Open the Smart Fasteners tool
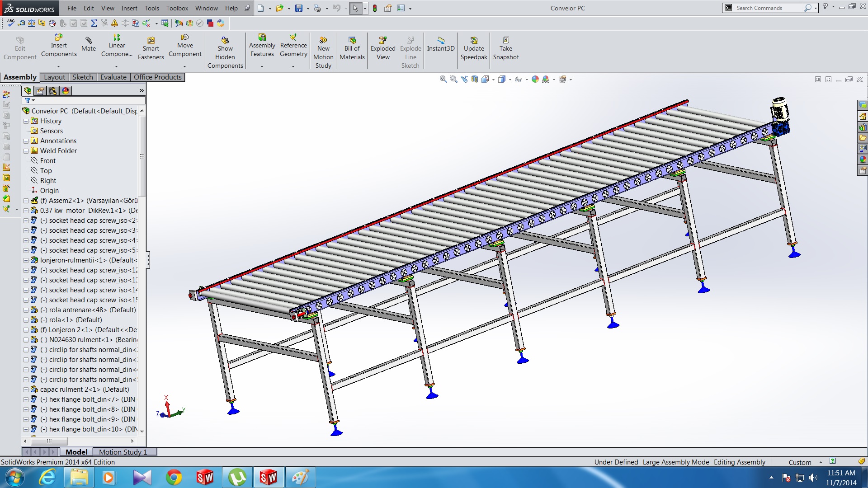Viewport: 868px width, 488px height. pyautogui.click(x=151, y=40)
